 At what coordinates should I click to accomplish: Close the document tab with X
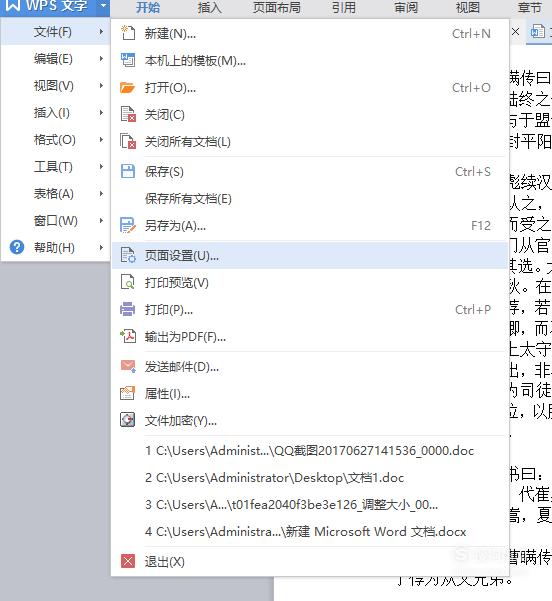pos(516,31)
